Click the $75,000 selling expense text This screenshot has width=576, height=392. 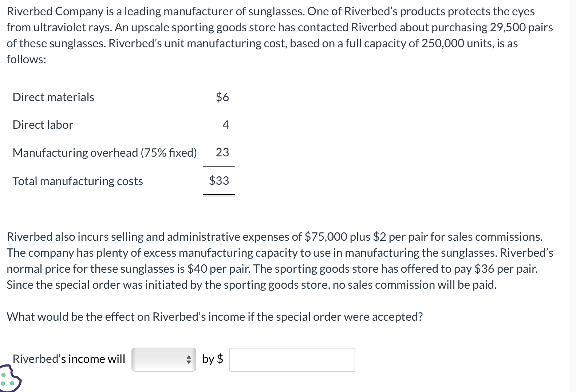(x=326, y=237)
